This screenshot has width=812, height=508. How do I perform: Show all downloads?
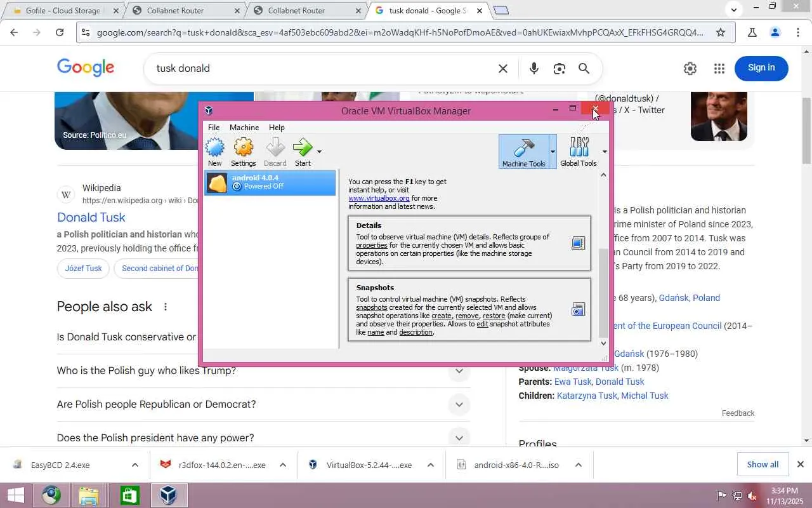[763, 465]
